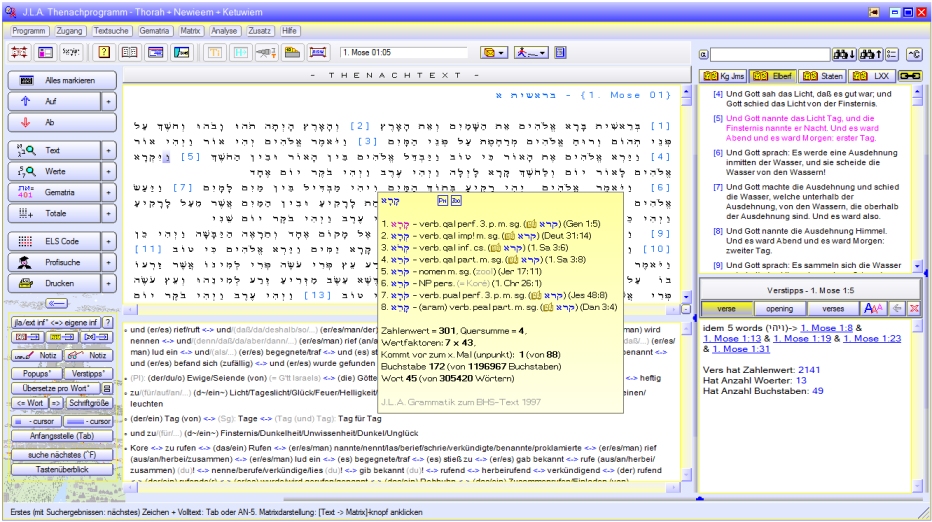Follow the '1. Mose 1:31' link
Image resolution: width=932 pixels, height=522 pixels.
(x=741, y=349)
